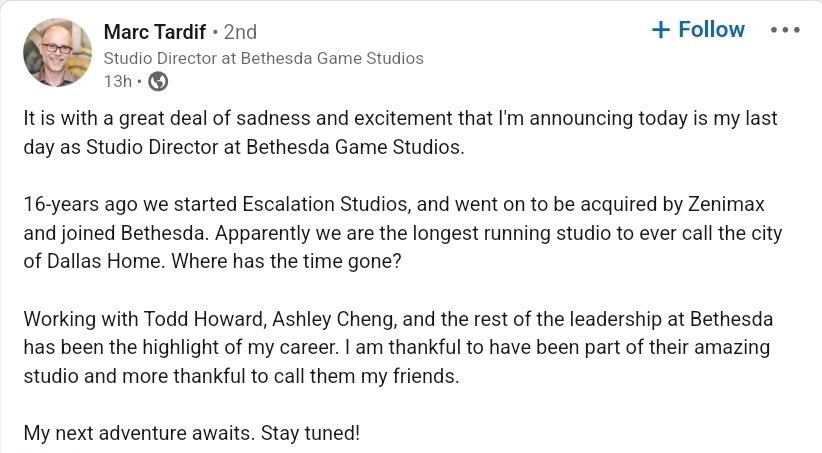Click the globe public visibility icon
Screen dimensions: 822x453
pyautogui.click(x=158, y=82)
